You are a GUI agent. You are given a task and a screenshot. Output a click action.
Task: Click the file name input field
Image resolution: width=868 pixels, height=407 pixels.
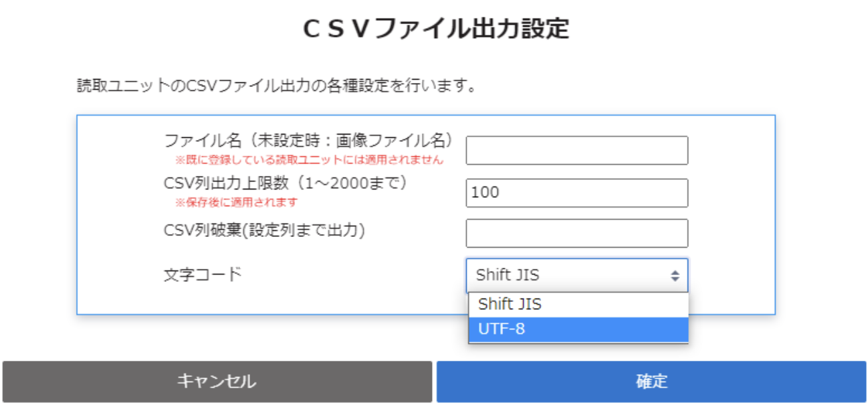[x=576, y=151]
